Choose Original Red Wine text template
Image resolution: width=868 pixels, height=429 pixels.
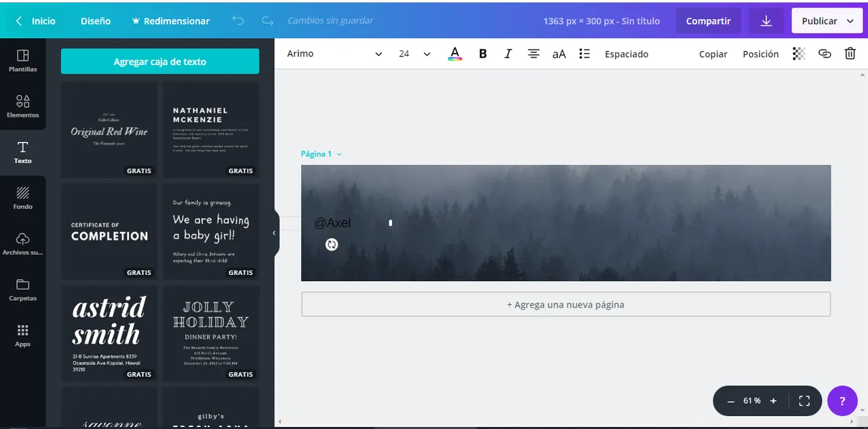pyautogui.click(x=109, y=130)
